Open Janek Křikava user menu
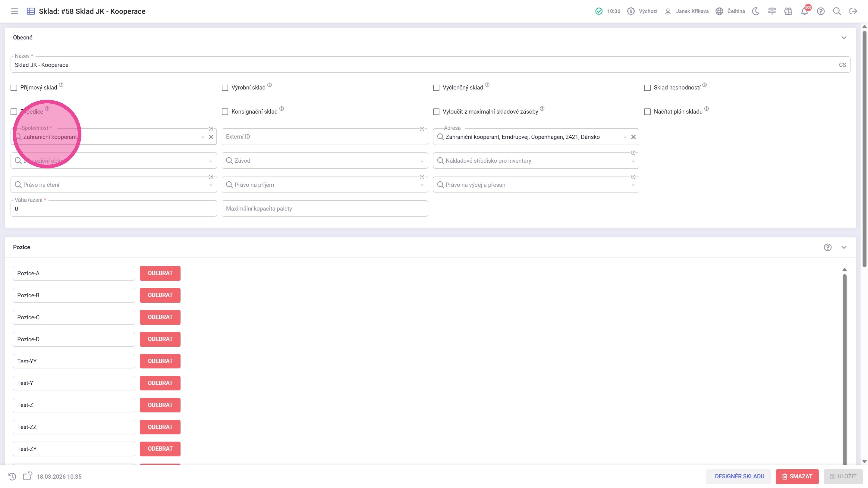This screenshot has height=488, width=868. (687, 11)
